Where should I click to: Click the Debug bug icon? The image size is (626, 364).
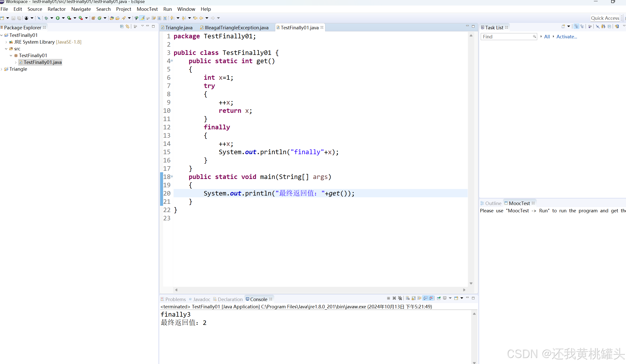click(46, 18)
